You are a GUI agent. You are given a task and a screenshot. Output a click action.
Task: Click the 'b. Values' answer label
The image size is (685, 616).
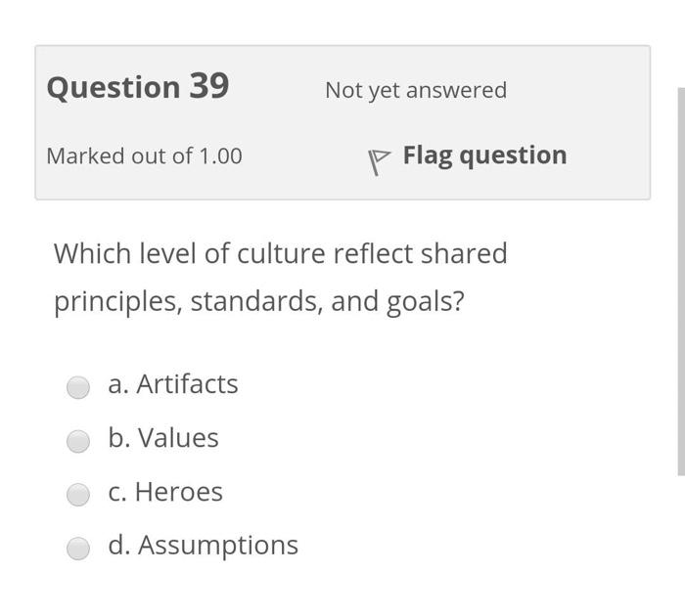click(163, 438)
